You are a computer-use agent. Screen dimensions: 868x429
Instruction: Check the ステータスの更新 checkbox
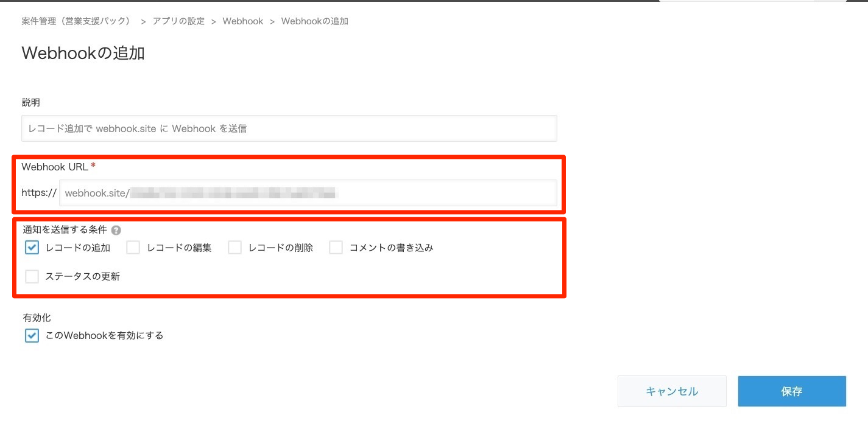coord(32,276)
